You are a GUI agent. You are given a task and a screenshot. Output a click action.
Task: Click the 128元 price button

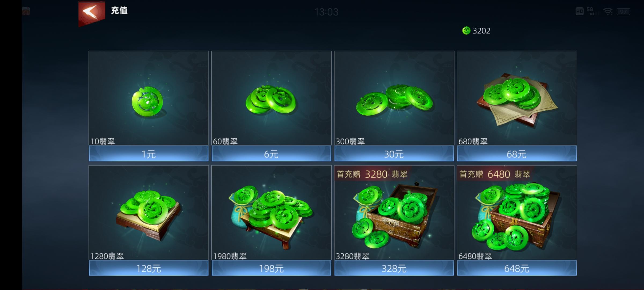pos(149,268)
